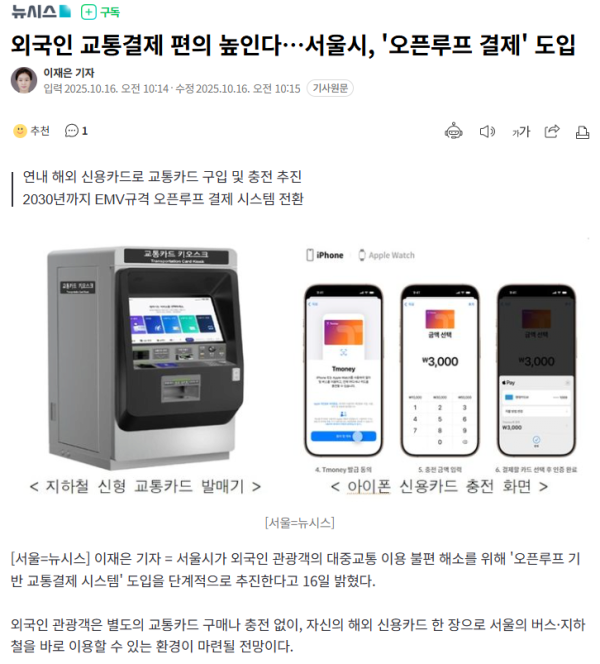Print the article with printer icon
This screenshot has width=600, height=664.
point(582,132)
